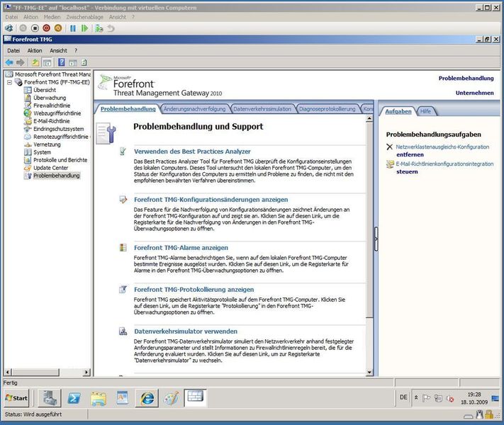Select Überwachung in the tree
The width and height of the screenshot is (504, 425).
pyautogui.click(x=50, y=98)
